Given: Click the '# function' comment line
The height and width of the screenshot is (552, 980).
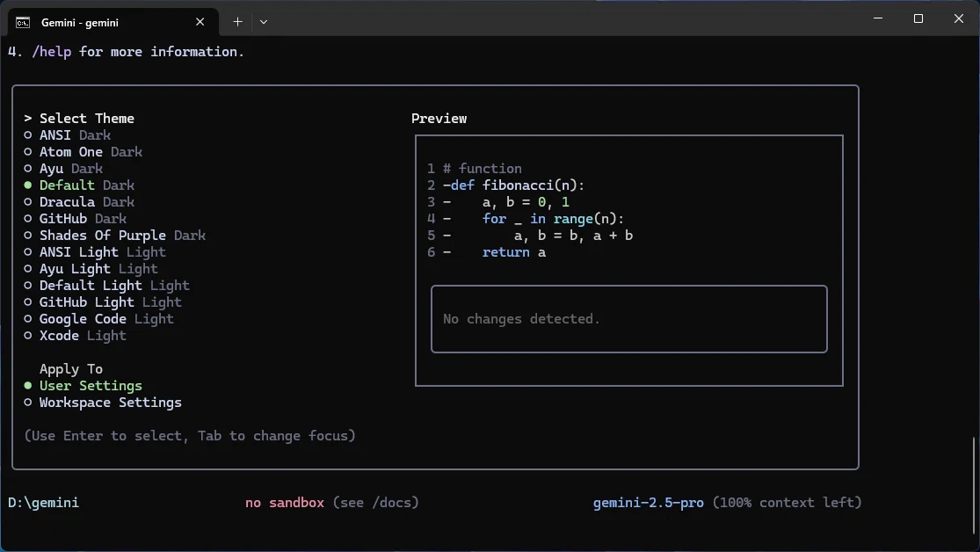Looking at the screenshot, I should pos(482,169).
